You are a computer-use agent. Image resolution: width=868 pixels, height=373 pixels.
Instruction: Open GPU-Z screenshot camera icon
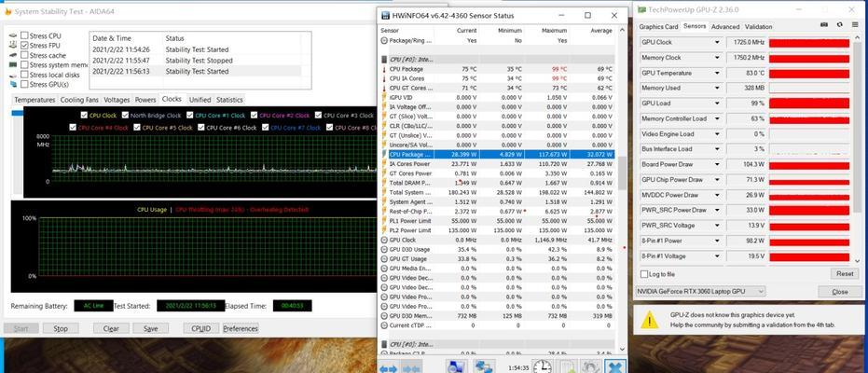824,25
